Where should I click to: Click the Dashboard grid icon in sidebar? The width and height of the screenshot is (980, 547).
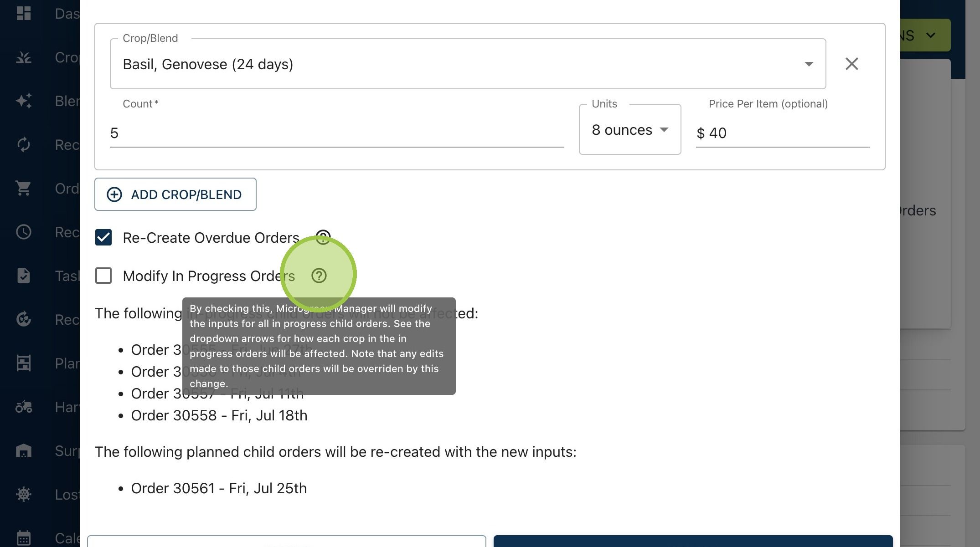coord(24,13)
